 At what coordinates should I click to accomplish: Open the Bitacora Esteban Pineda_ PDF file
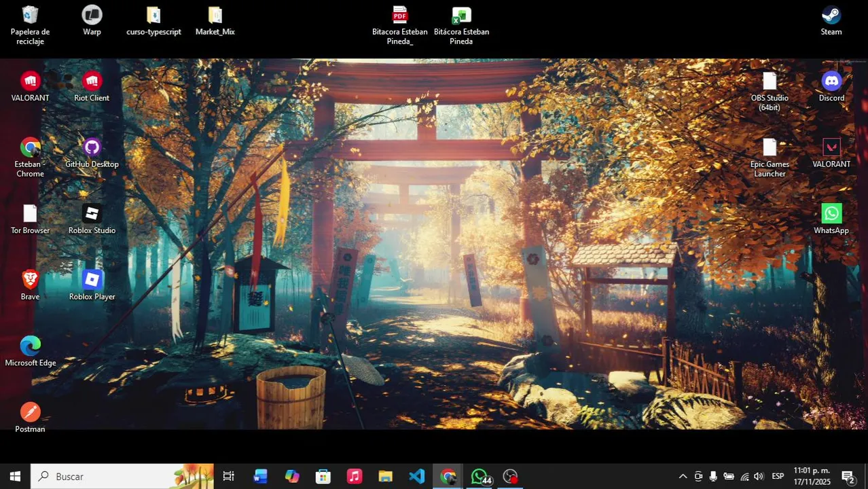(399, 26)
